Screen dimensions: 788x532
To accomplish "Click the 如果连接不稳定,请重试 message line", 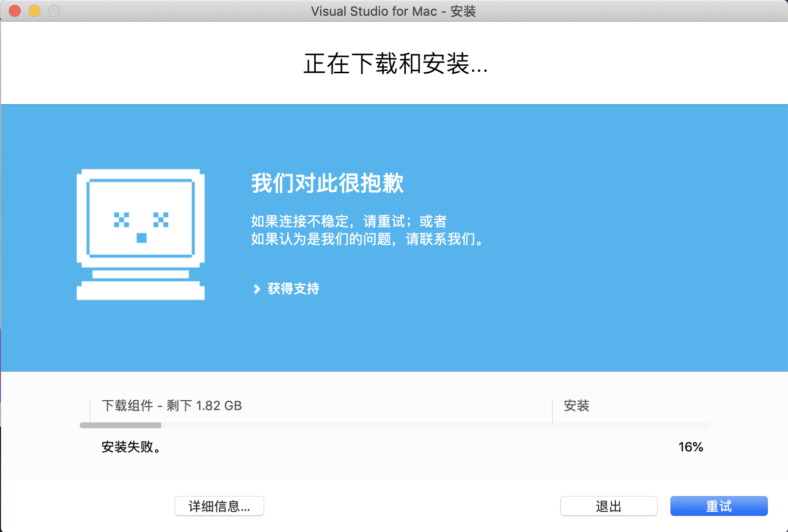I will tap(349, 221).
